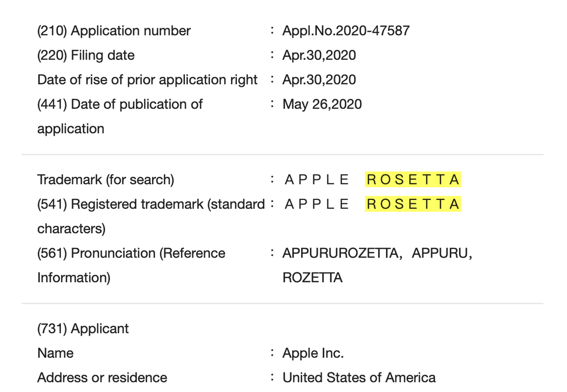The height and width of the screenshot is (392, 567).
Task: Click APPLE in the Registered trademark row
Action: click(x=316, y=204)
